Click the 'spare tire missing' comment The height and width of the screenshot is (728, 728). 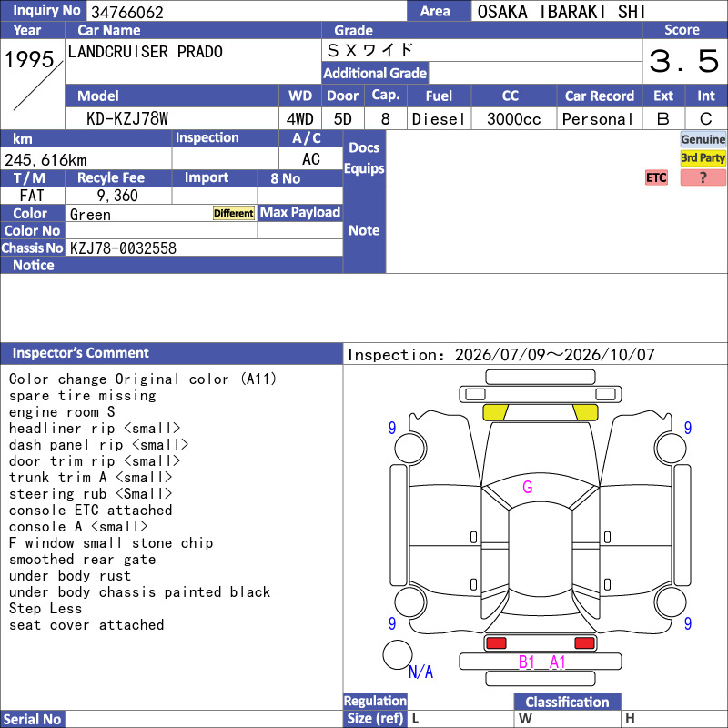click(x=82, y=396)
